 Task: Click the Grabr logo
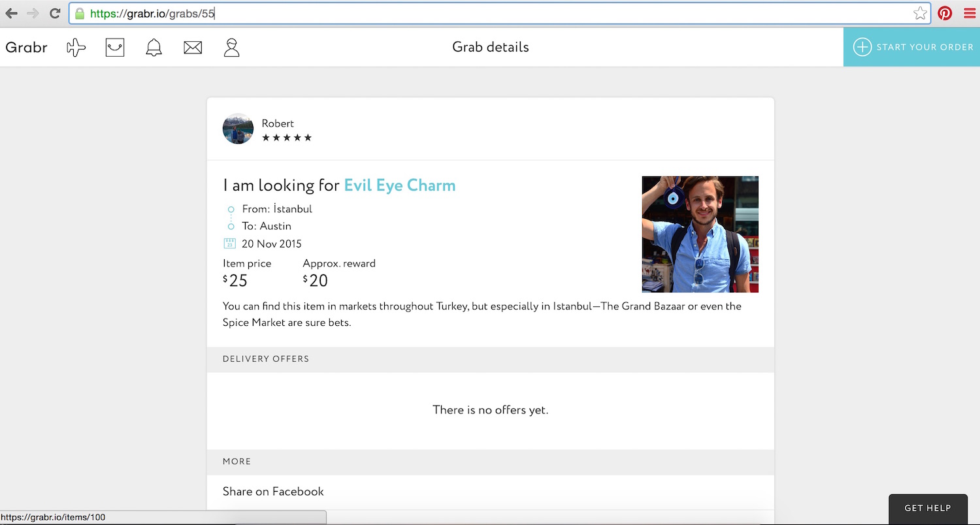26,47
